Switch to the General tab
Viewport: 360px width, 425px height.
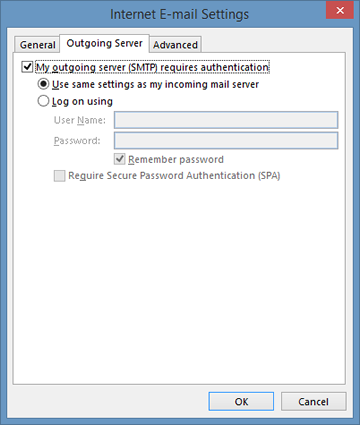[x=37, y=45]
